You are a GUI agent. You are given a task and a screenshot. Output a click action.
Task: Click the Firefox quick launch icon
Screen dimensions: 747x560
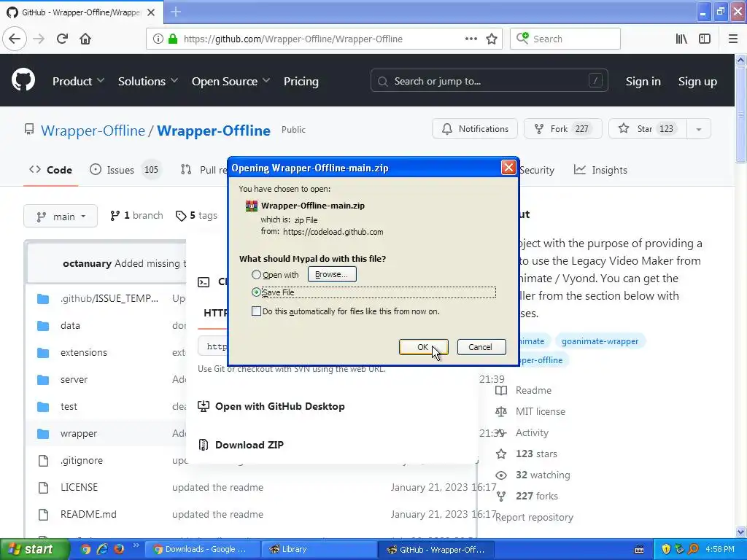(x=119, y=549)
